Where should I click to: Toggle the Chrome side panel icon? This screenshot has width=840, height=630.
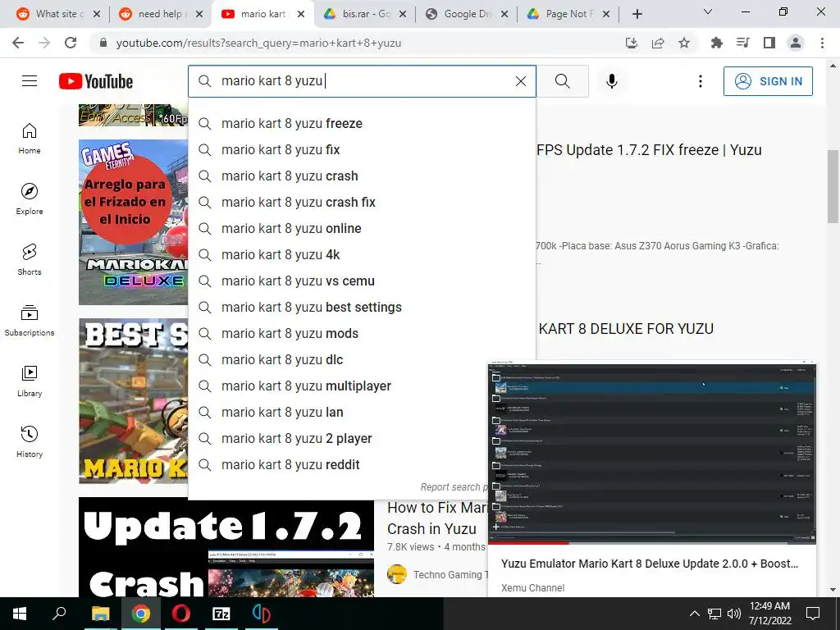click(769, 43)
